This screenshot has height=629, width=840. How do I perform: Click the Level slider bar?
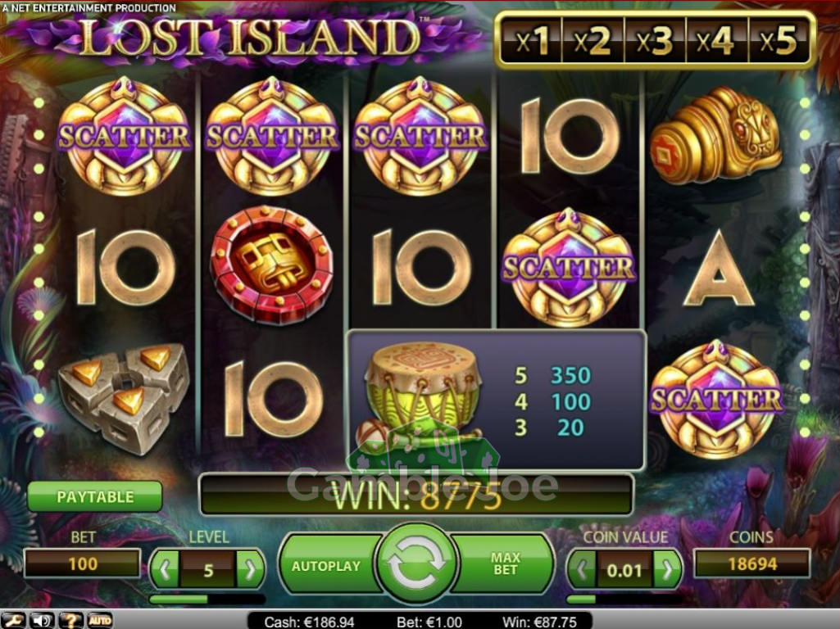tap(207, 599)
